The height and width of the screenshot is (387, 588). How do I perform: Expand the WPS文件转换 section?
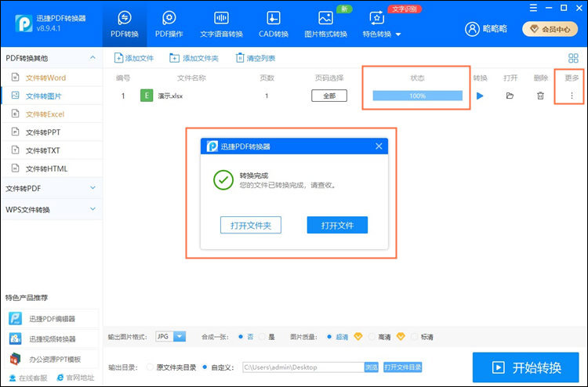[52, 209]
